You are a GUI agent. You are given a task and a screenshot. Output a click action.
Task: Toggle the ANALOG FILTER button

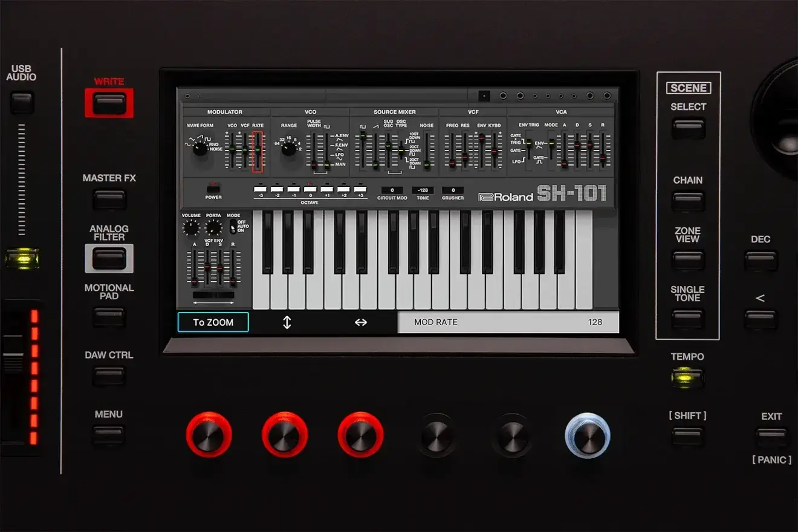coord(109,259)
